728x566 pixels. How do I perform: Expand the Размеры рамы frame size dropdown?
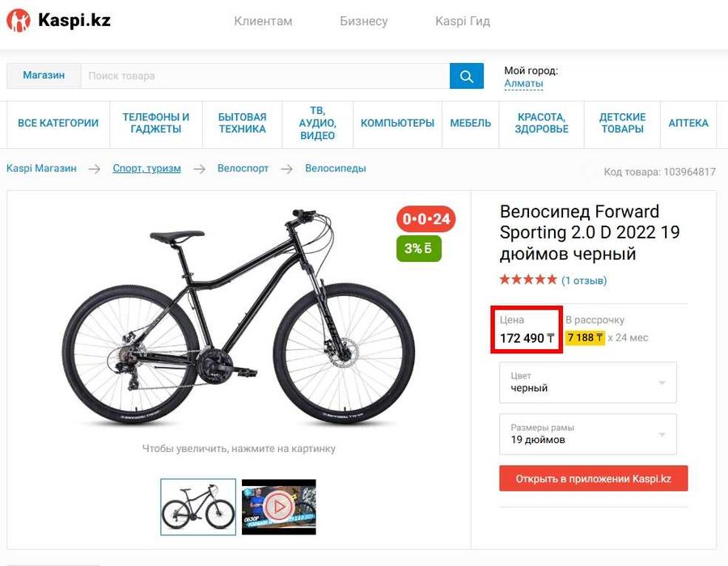[587, 434]
